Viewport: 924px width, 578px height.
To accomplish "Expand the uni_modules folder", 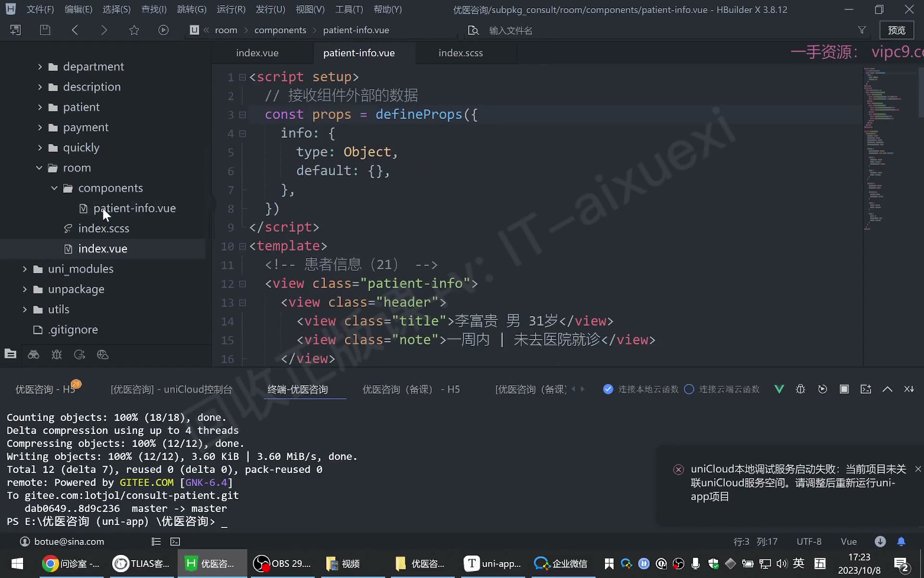I will [x=25, y=269].
